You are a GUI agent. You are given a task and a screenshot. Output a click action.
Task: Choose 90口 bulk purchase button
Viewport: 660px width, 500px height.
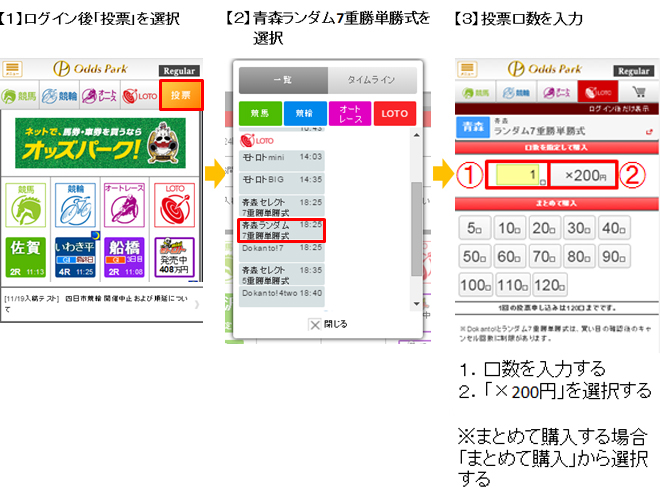click(614, 256)
